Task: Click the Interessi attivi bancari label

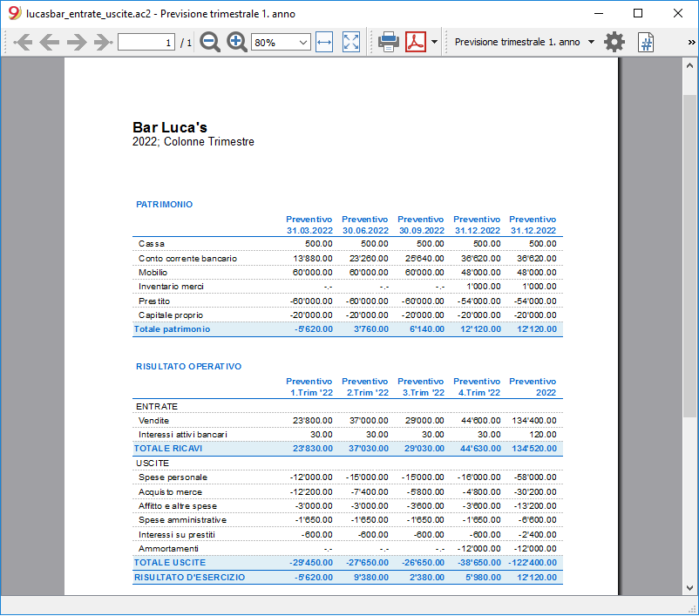Action: (x=183, y=435)
